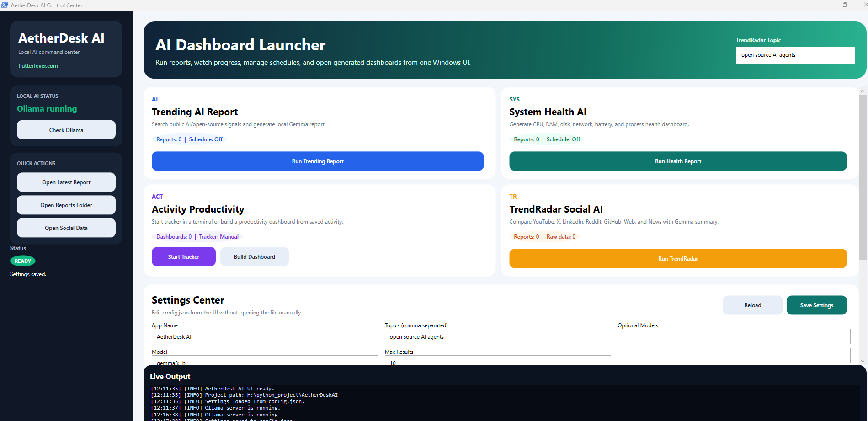Minimize the AetherDesk window

coord(825,5)
